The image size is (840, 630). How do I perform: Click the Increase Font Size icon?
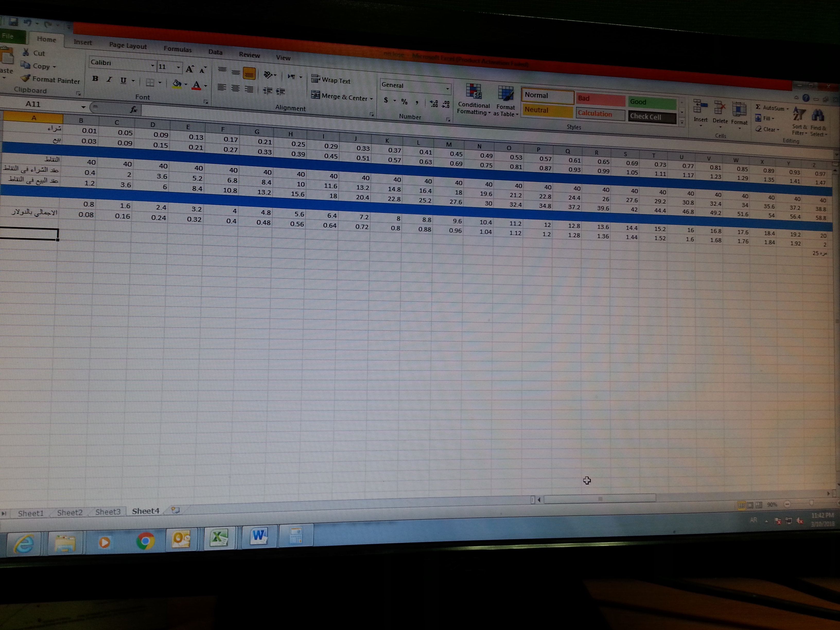tap(189, 69)
